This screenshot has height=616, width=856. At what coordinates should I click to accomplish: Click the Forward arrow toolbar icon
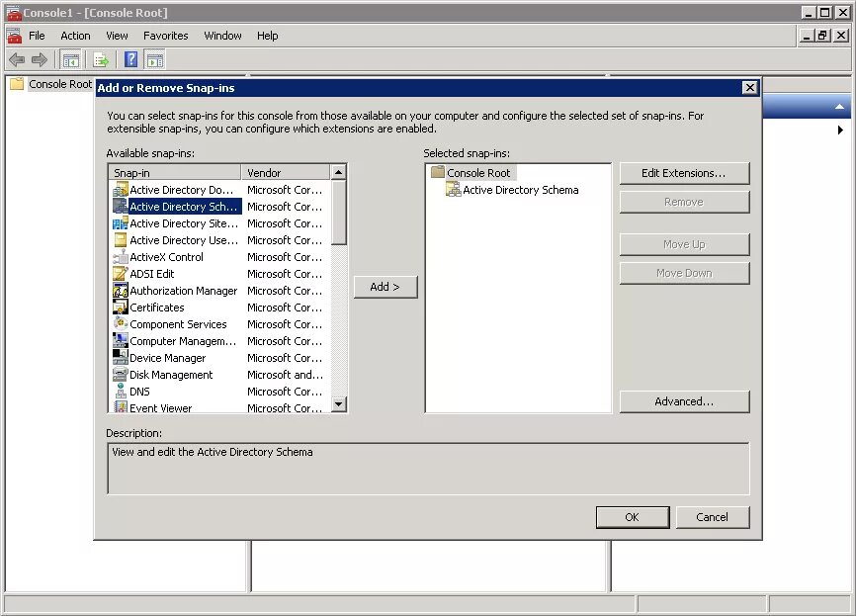coord(40,59)
